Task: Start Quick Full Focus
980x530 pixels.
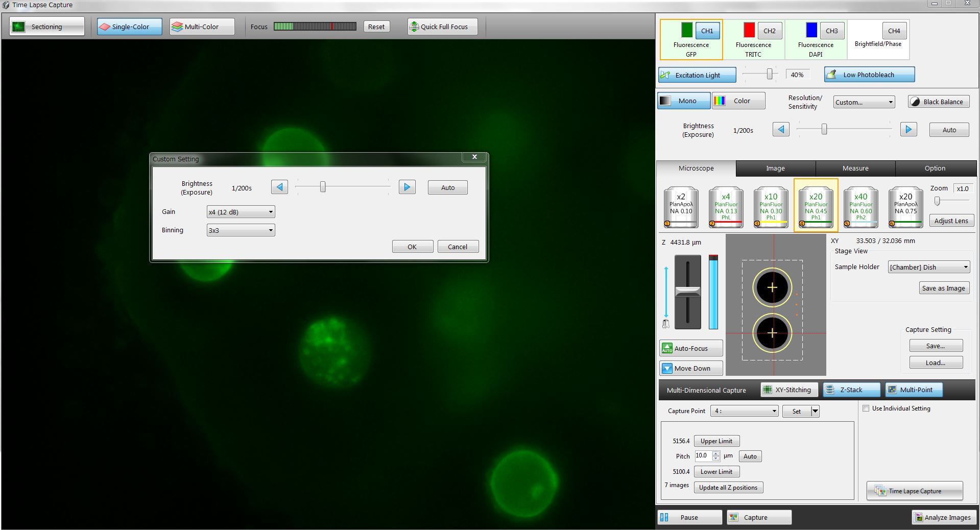Action: [x=442, y=27]
